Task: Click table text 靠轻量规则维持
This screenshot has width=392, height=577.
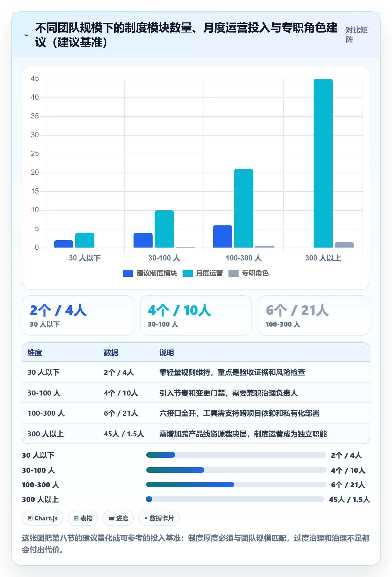Action: pos(185,372)
